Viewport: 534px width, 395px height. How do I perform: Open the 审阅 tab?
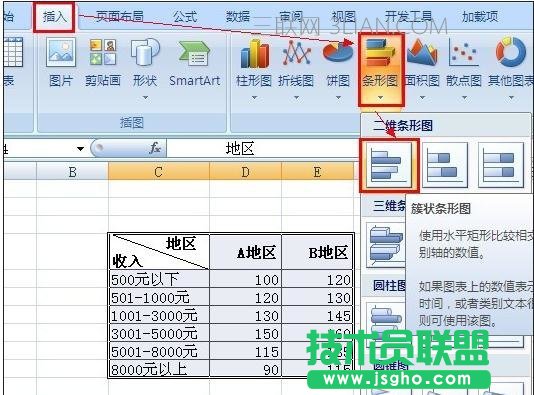[290, 16]
